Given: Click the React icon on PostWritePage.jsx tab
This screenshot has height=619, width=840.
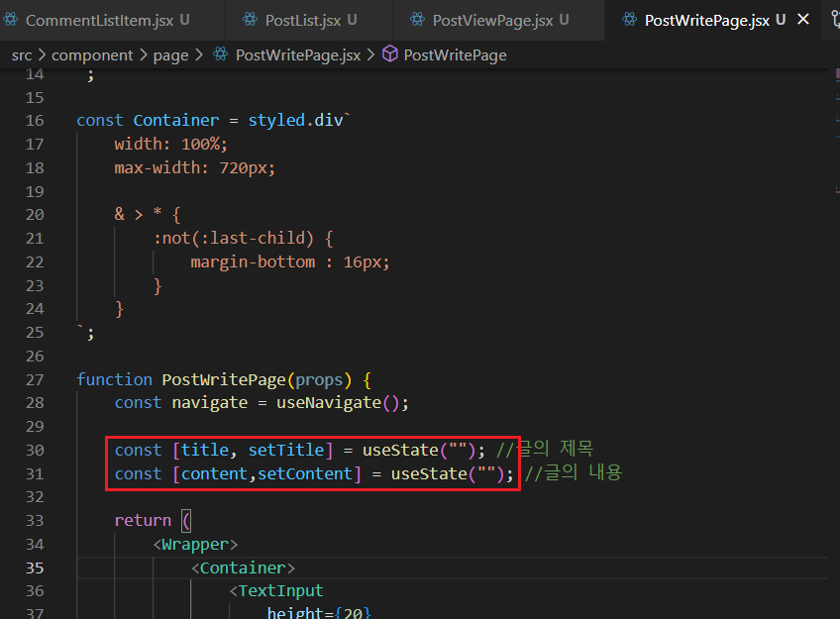Looking at the screenshot, I should click(x=629, y=20).
